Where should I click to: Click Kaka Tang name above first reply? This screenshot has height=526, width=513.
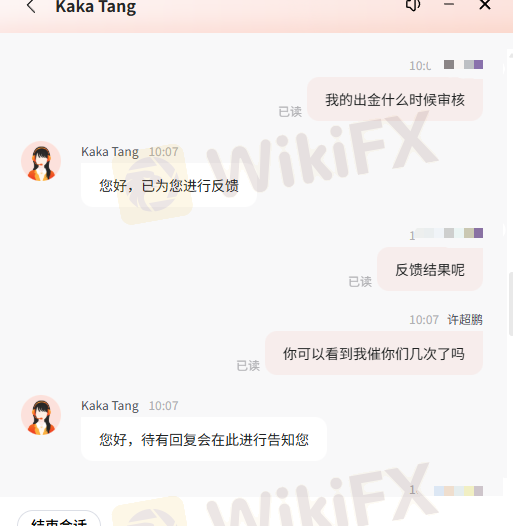coord(110,152)
